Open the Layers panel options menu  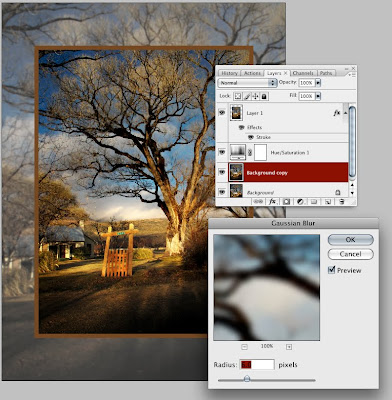click(x=352, y=74)
